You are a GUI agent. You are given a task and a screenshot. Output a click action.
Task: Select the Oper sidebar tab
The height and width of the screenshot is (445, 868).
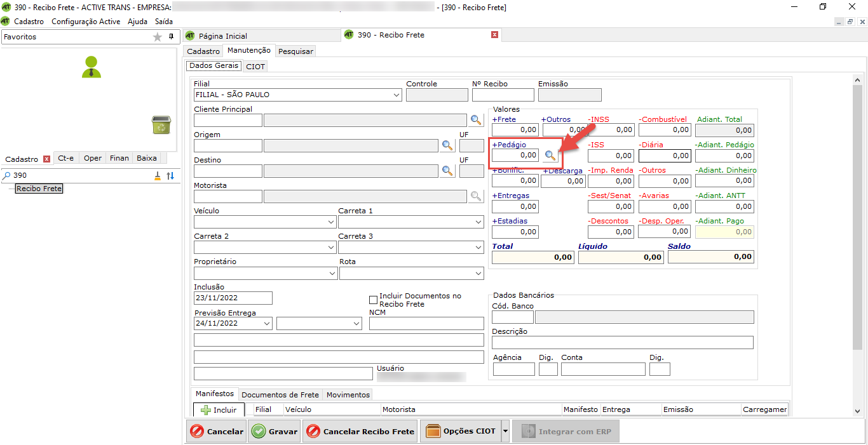[93, 158]
